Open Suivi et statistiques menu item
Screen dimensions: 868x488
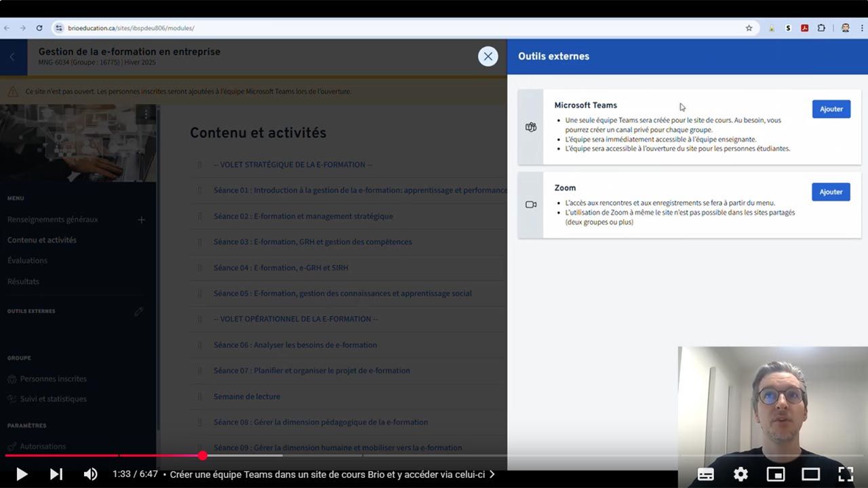54,399
